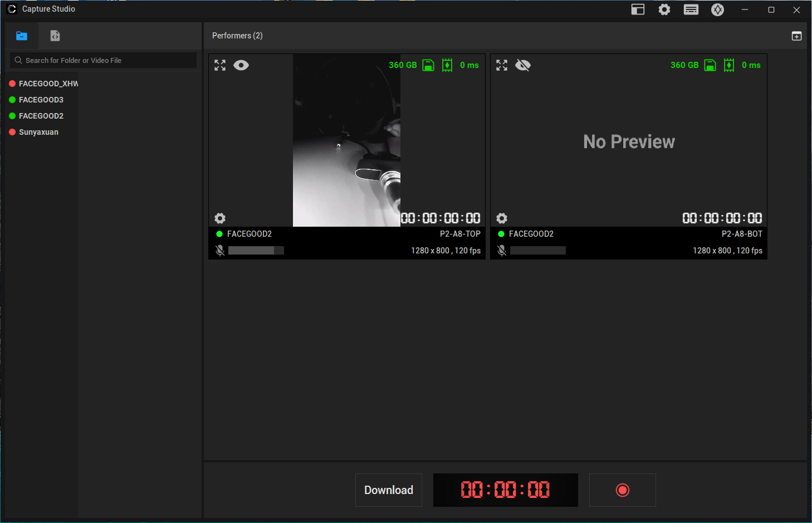
Task: Click the No Preview placeholder text
Action: point(629,141)
